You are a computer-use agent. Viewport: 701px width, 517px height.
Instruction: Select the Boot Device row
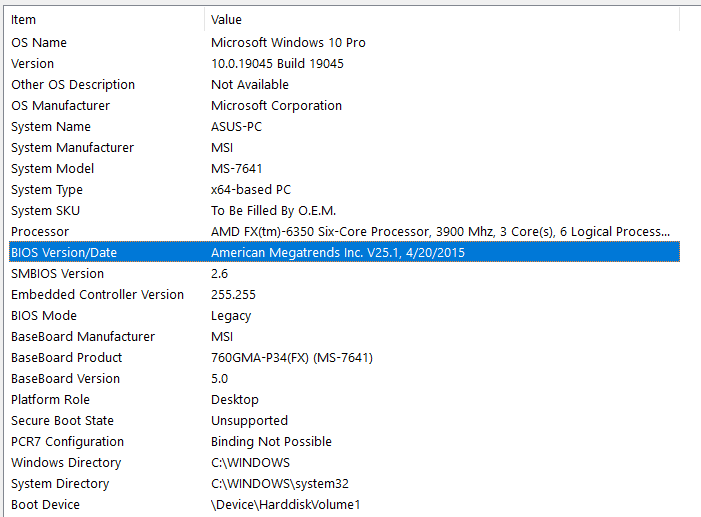(x=344, y=504)
